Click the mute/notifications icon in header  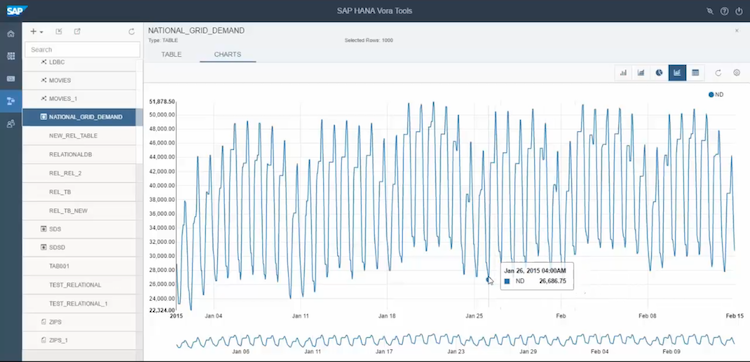tap(710, 11)
